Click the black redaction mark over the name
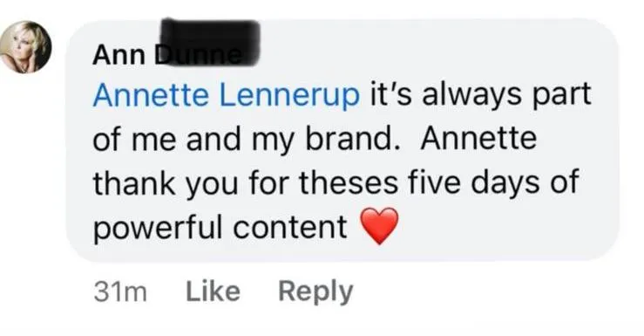644x336 pixels. [x=209, y=42]
